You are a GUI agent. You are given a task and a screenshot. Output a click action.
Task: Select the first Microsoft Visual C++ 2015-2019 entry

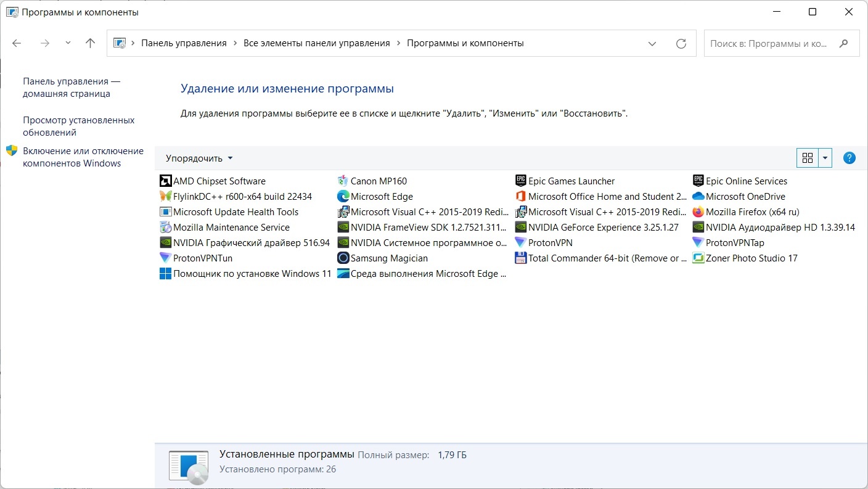[422, 212]
